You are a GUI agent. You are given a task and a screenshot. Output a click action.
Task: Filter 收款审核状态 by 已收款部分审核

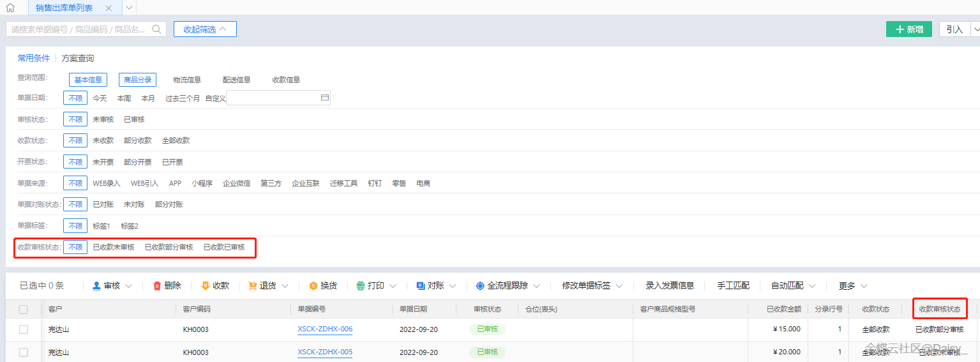click(x=169, y=247)
